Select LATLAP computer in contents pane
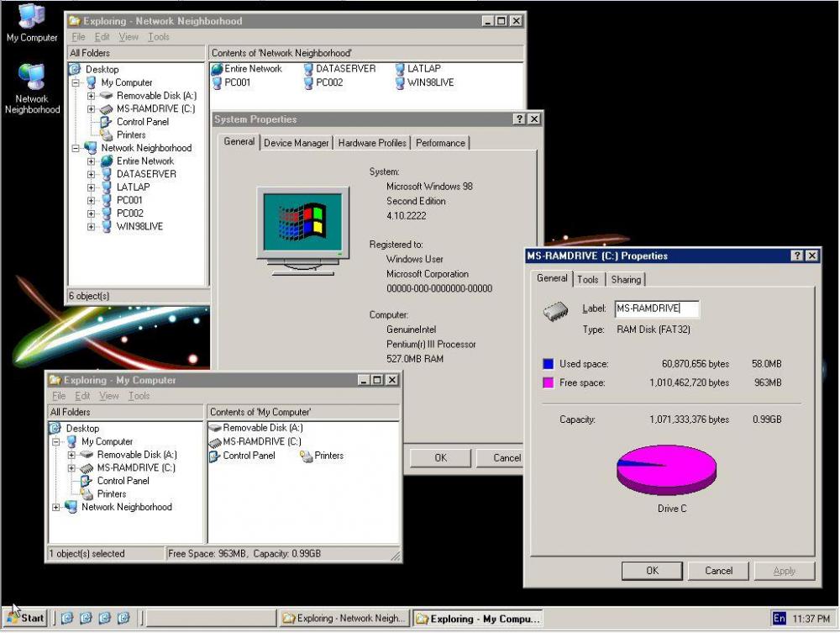Image resolution: width=840 pixels, height=633 pixels. [417, 69]
